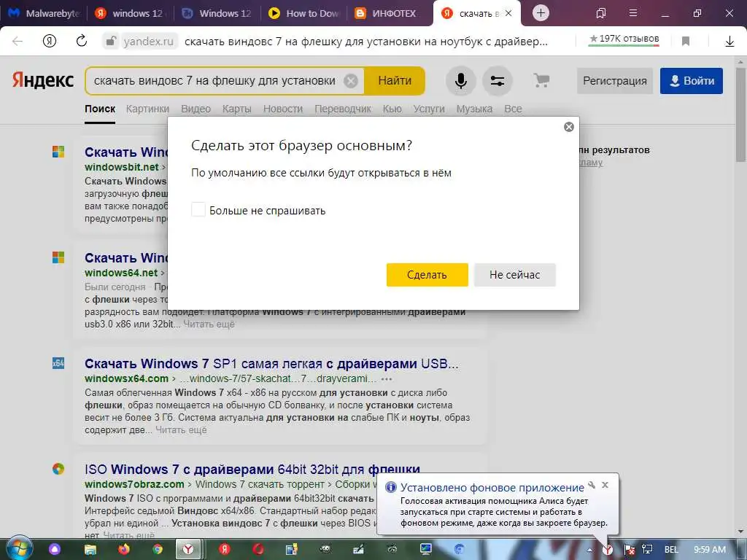Image resolution: width=747 pixels, height=560 pixels.
Task: Open File Explorer from the taskbar
Action: [90, 550]
